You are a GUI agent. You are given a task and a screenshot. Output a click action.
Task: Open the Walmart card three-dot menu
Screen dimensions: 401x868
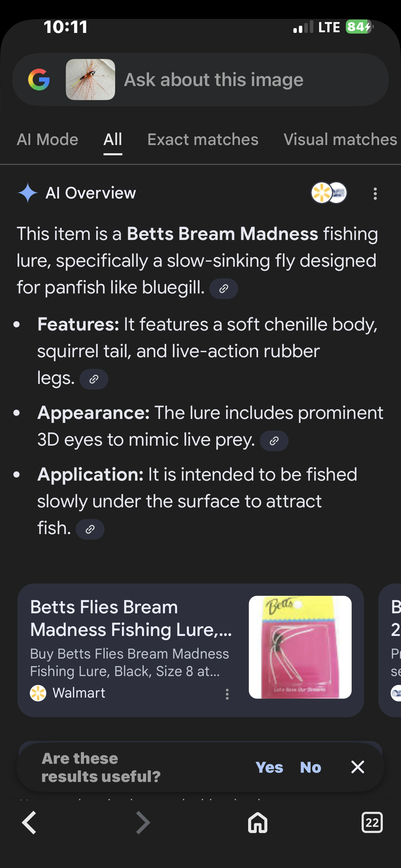(x=227, y=694)
